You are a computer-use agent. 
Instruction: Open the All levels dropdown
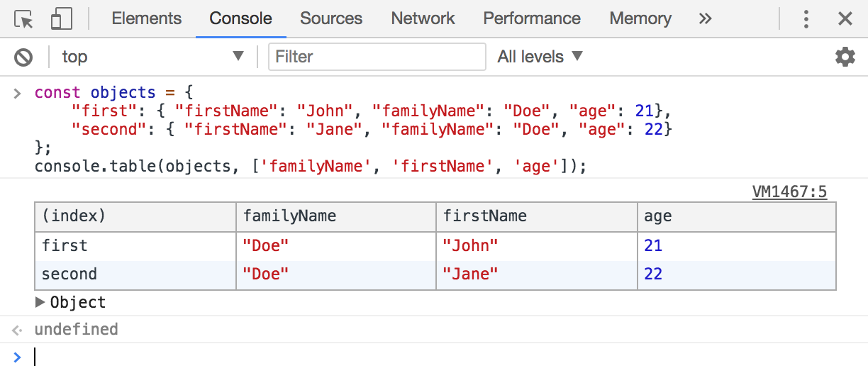click(x=540, y=57)
